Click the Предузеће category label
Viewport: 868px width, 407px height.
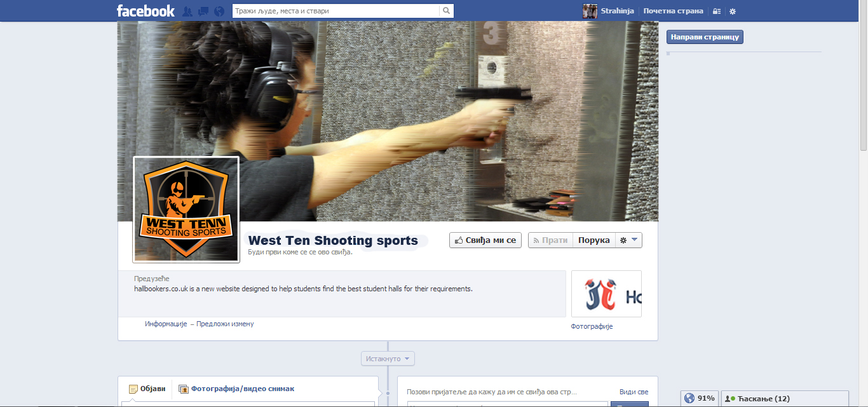[x=152, y=279]
